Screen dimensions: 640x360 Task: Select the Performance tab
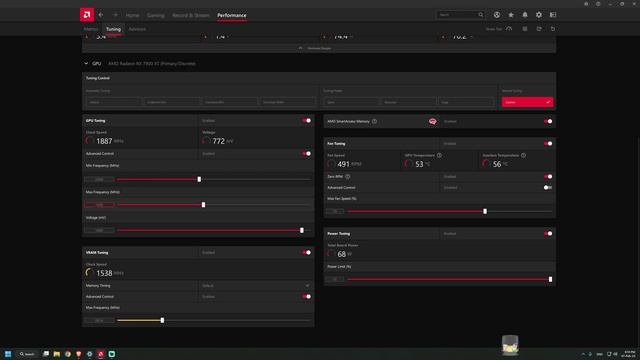tap(231, 15)
